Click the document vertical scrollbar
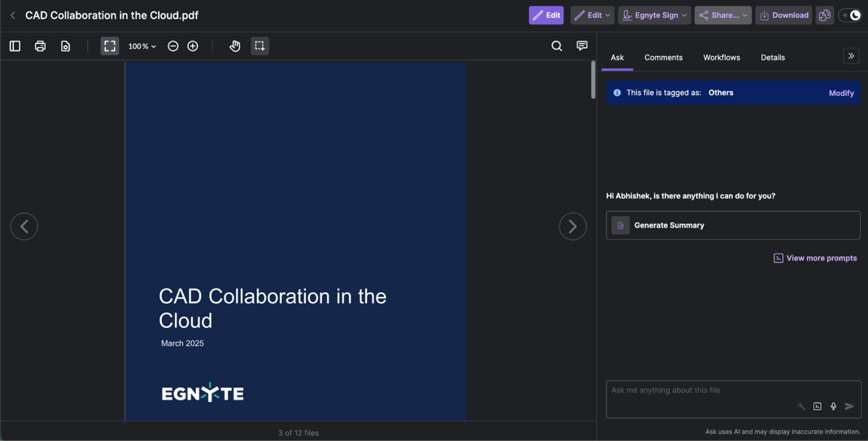 coord(593,80)
